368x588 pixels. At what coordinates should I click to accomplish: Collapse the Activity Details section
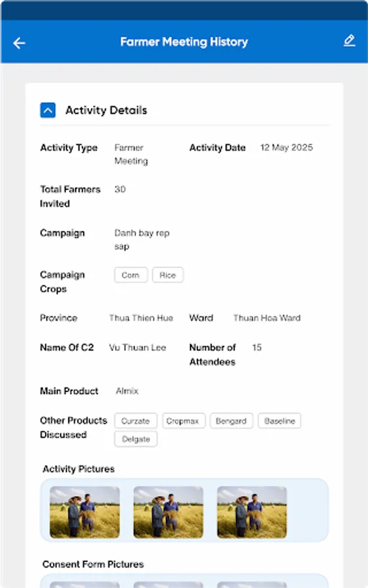point(48,110)
